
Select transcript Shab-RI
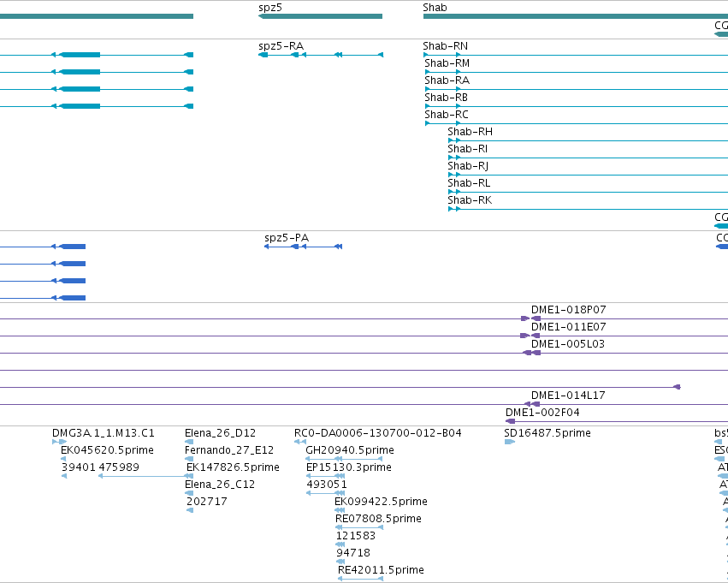pyautogui.click(x=468, y=149)
